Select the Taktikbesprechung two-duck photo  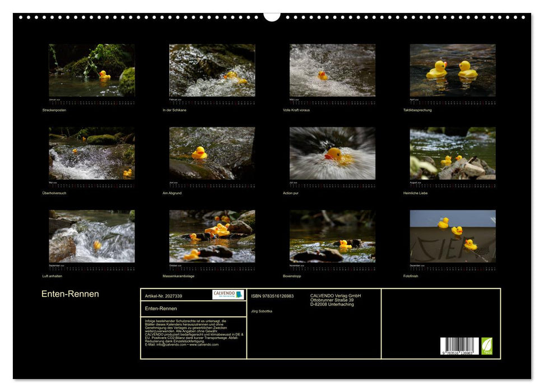point(453,71)
